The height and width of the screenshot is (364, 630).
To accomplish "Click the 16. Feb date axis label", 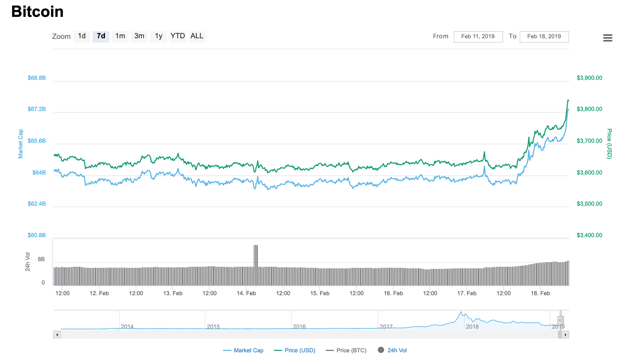I will tap(393, 293).
